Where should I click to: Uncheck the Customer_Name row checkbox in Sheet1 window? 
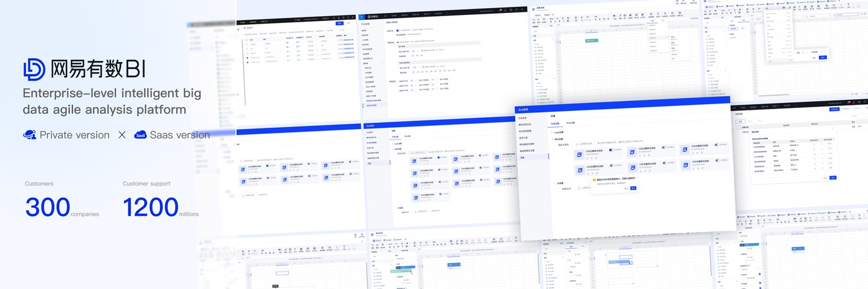point(247,62)
